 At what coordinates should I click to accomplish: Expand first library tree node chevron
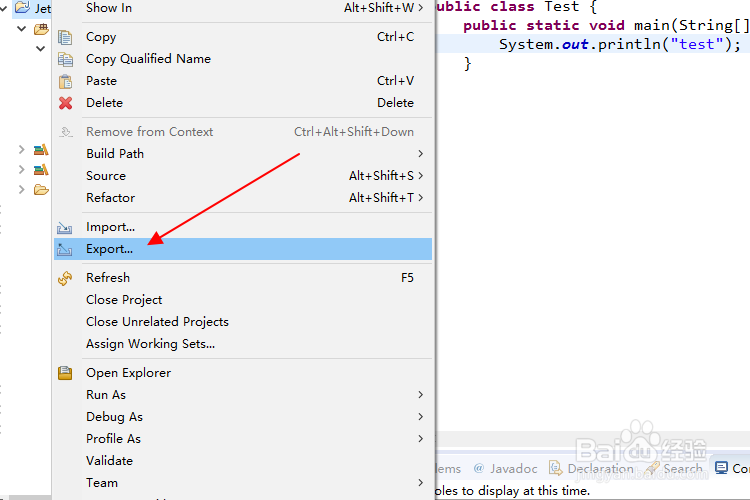point(22,150)
